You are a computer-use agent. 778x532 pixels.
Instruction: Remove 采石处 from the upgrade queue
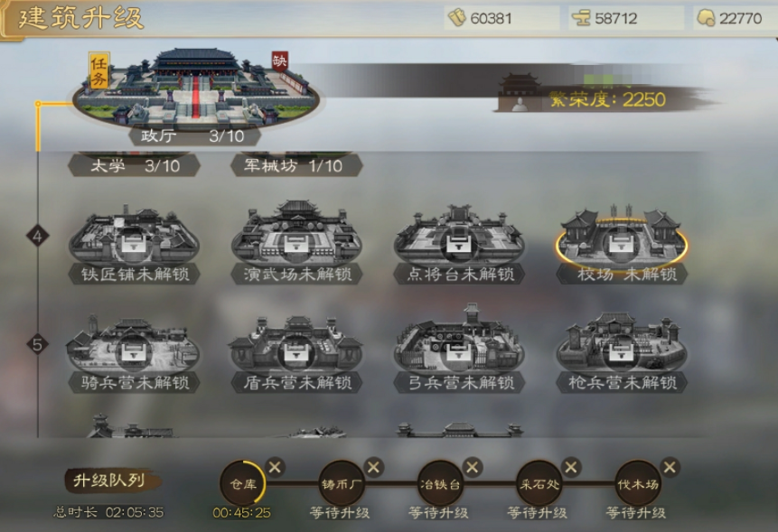[x=570, y=467]
